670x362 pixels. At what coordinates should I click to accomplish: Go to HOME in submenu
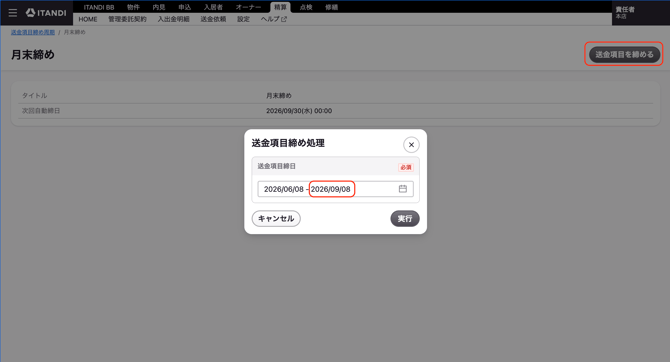88,19
